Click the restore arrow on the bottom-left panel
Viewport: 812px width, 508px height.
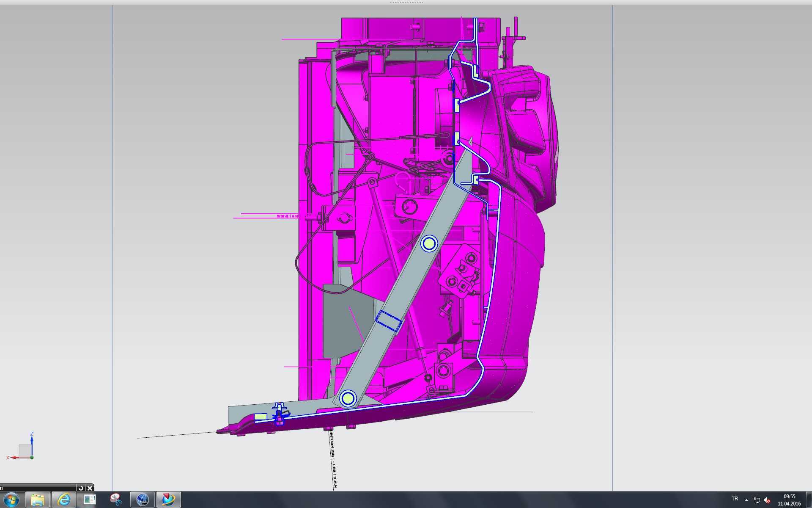click(81, 488)
